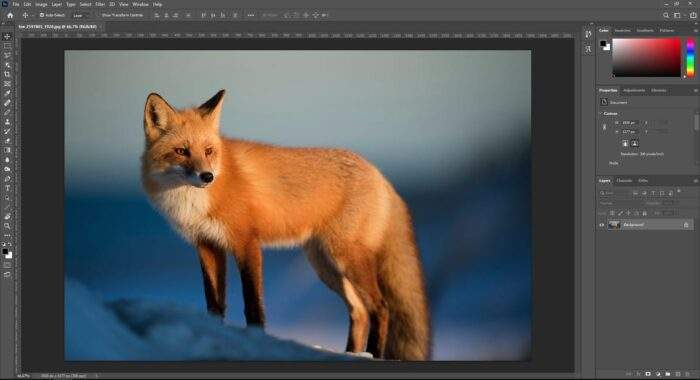Select the Zoom tool in the toolbar
The width and height of the screenshot is (700, 380).
(x=7, y=226)
